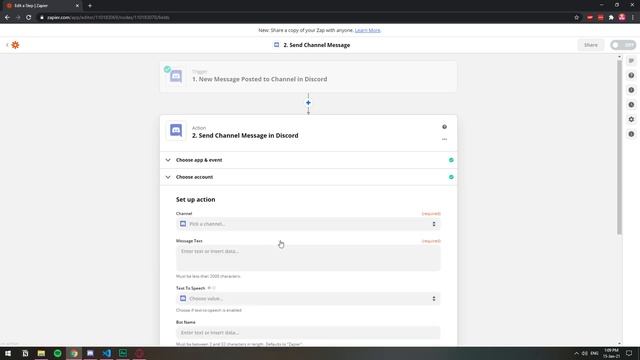Open the Chrome extensions puzzle icon
This screenshot has height=360, width=640.
point(611,18)
